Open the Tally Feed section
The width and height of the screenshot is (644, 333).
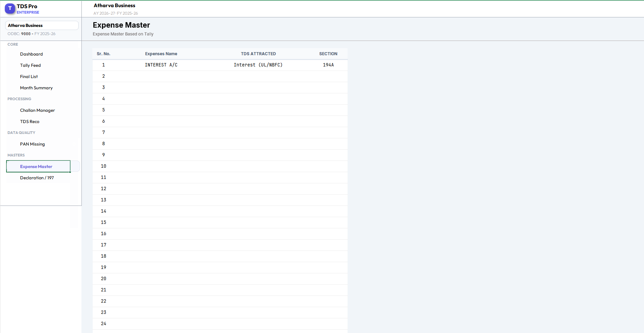(30, 65)
